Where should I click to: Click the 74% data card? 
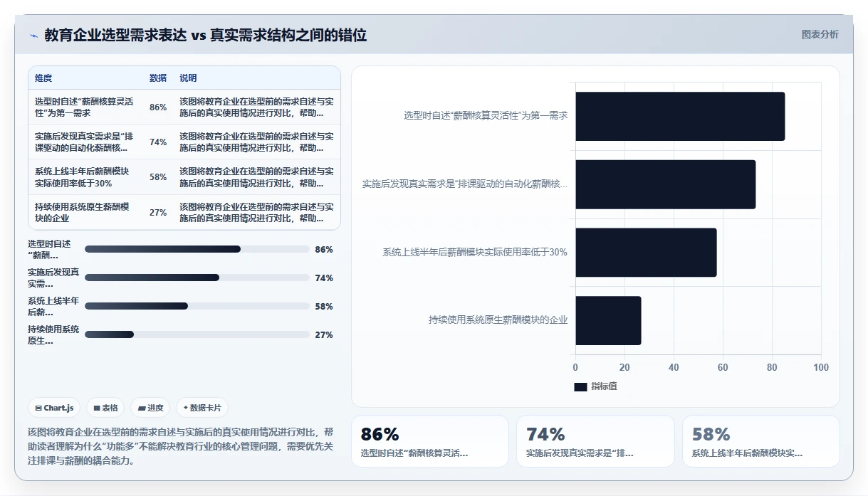[595, 441]
